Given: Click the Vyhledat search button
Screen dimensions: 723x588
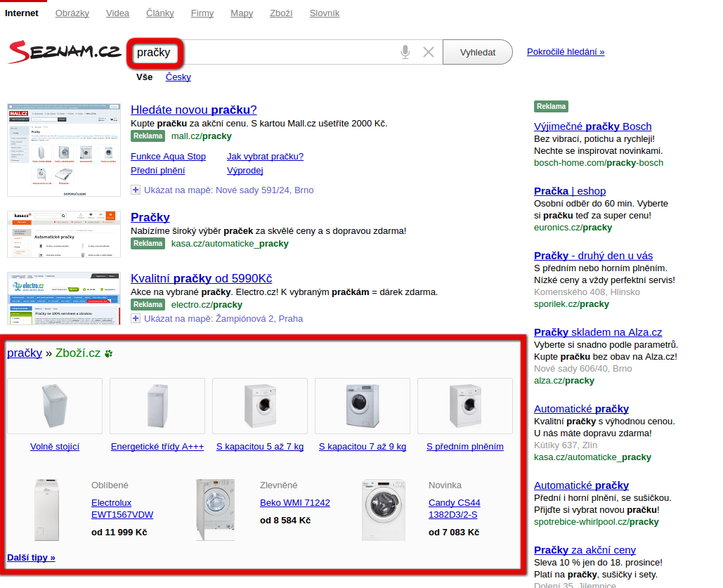Looking at the screenshot, I should (478, 52).
